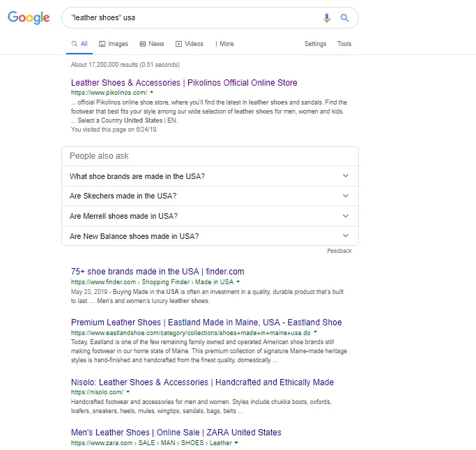This screenshot has width=476, height=450.
Task: Open the More search categories menu
Action: click(224, 44)
